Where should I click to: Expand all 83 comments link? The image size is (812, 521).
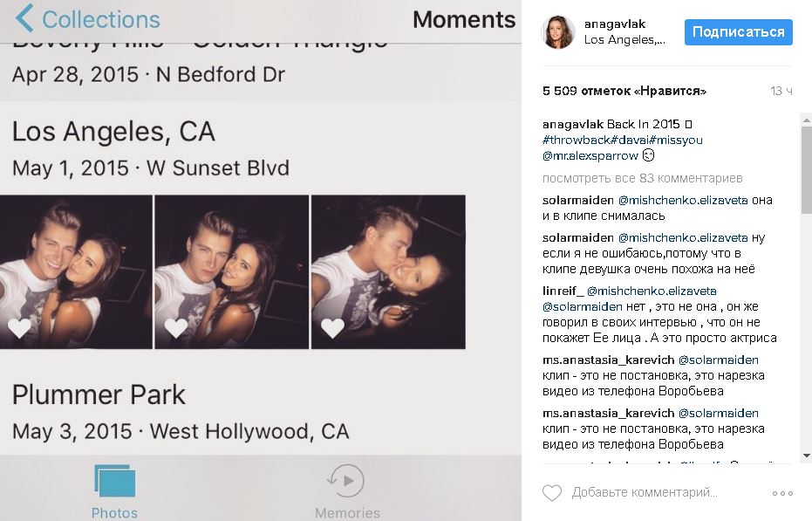point(642,178)
